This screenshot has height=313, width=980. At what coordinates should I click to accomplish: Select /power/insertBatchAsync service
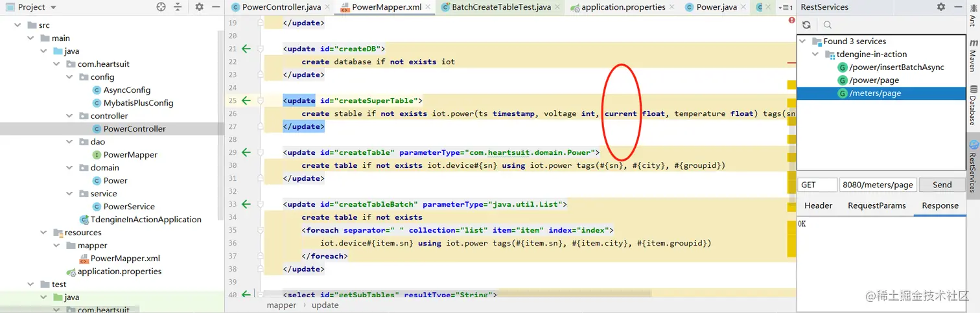[x=891, y=67]
